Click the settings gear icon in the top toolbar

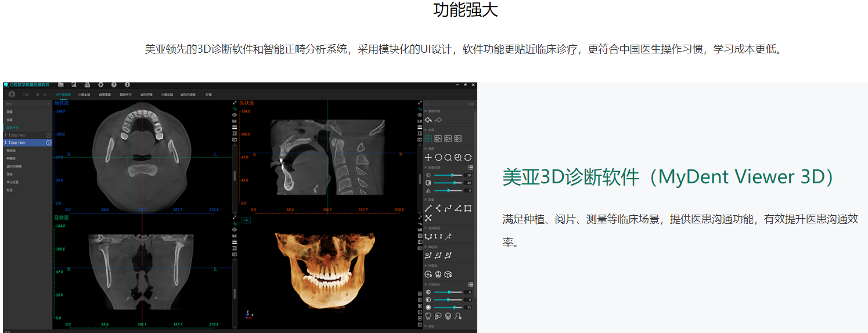100,85
